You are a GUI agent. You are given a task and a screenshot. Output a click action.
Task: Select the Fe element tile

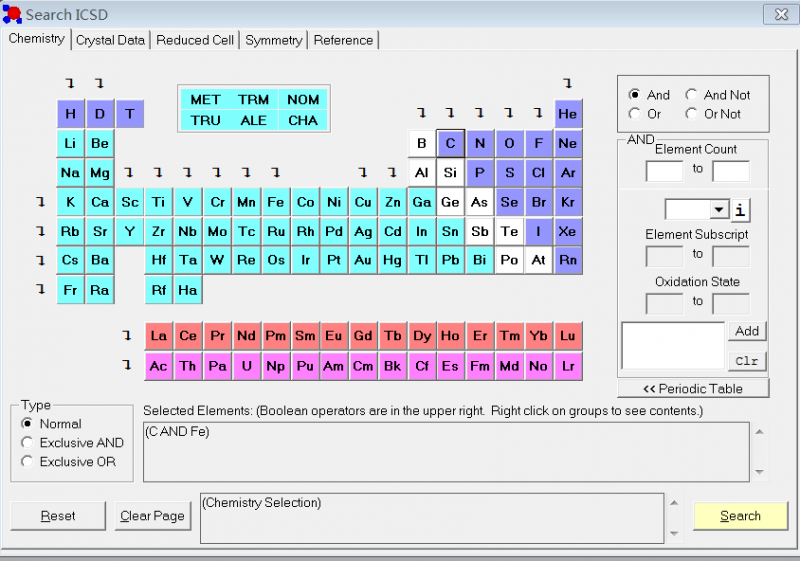pyautogui.click(x=276, y=202)
